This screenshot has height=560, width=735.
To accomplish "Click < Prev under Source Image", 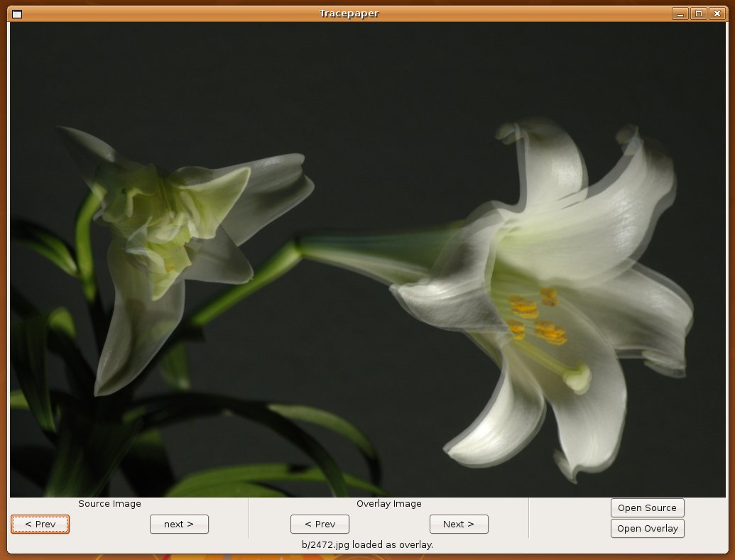I will pyautogui.click(x=40, y=524).
